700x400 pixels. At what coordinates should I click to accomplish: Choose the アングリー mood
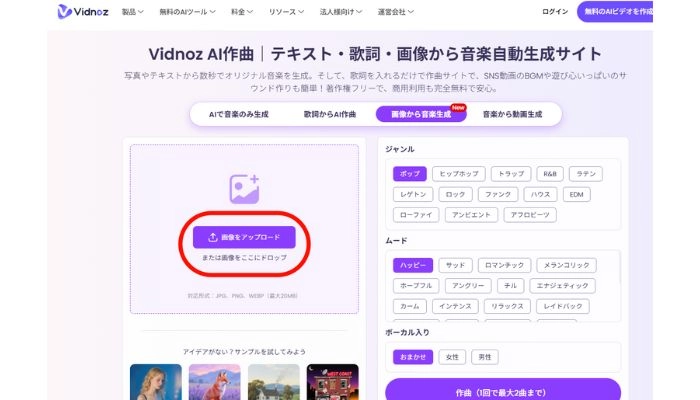[468, 286]
